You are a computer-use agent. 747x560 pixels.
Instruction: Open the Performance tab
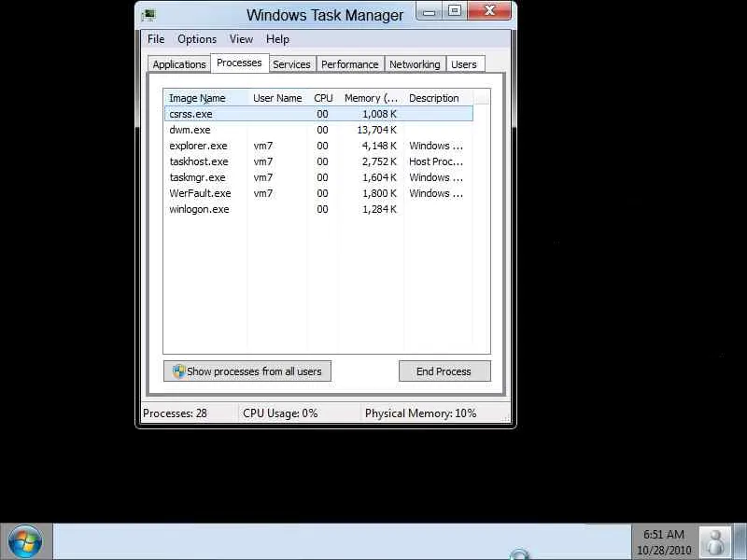349,64
